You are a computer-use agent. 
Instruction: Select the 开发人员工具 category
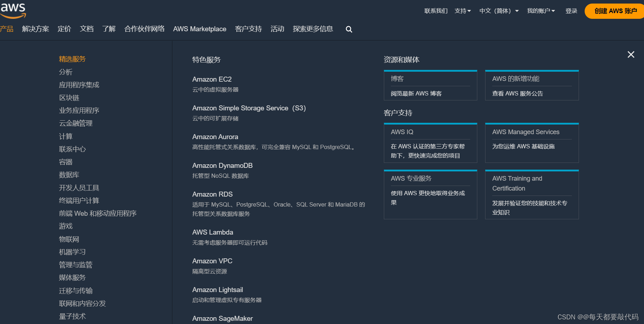pos(79,188)
